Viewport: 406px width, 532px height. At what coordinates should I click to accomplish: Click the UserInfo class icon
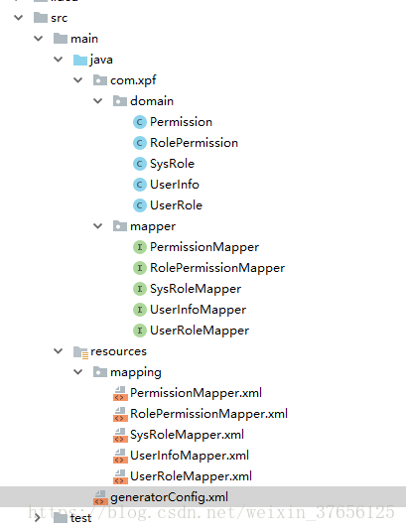click(140, 185)
